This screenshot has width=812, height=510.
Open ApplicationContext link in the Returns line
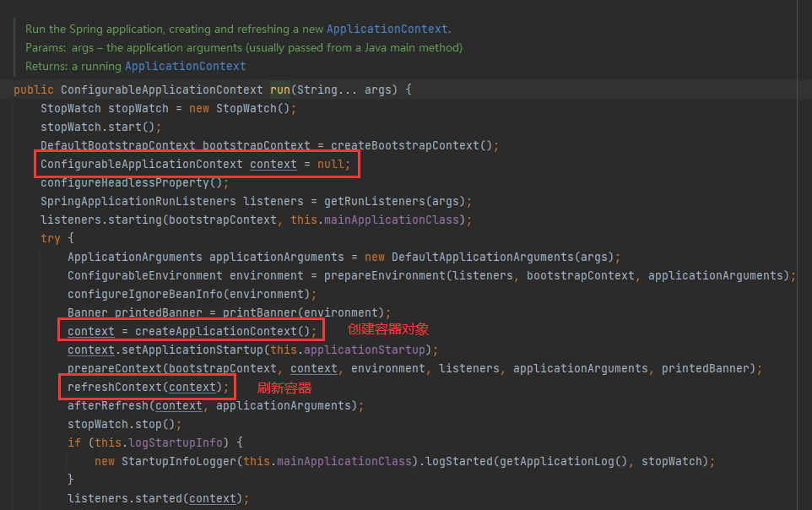tap(186, 67)
